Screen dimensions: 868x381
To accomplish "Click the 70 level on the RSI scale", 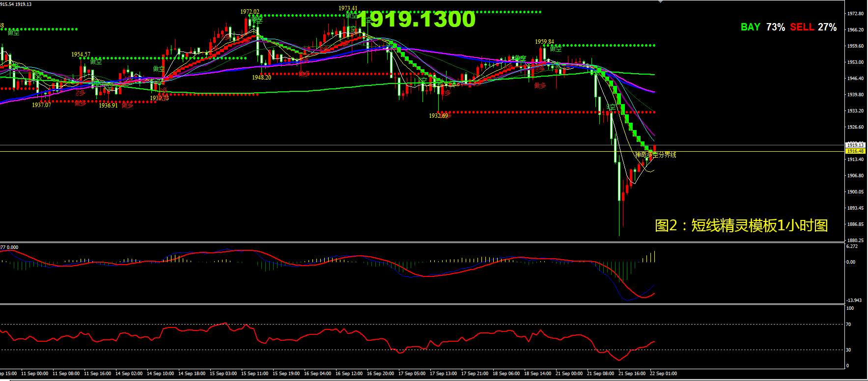I will (849, 325).
